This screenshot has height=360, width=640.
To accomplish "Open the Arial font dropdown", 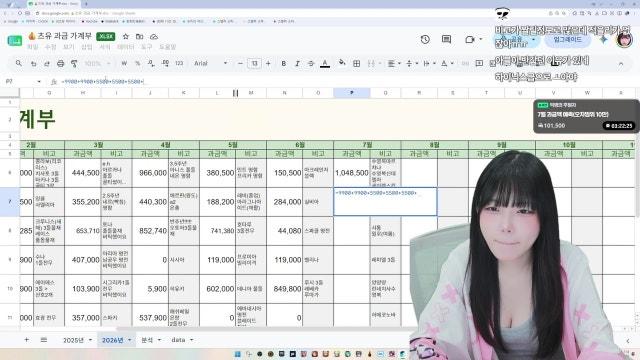I will (x=211, y=63).
